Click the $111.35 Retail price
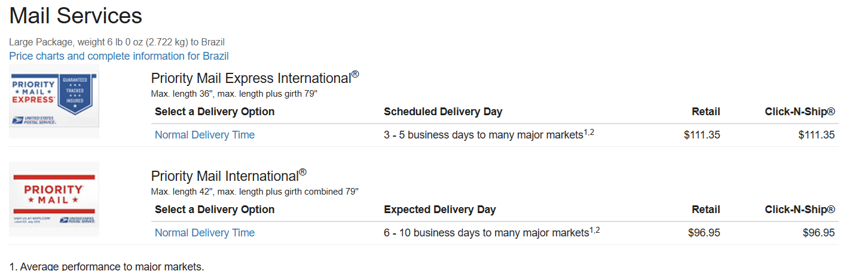This screenshot has height=271, width=868. tap(702, 135)
